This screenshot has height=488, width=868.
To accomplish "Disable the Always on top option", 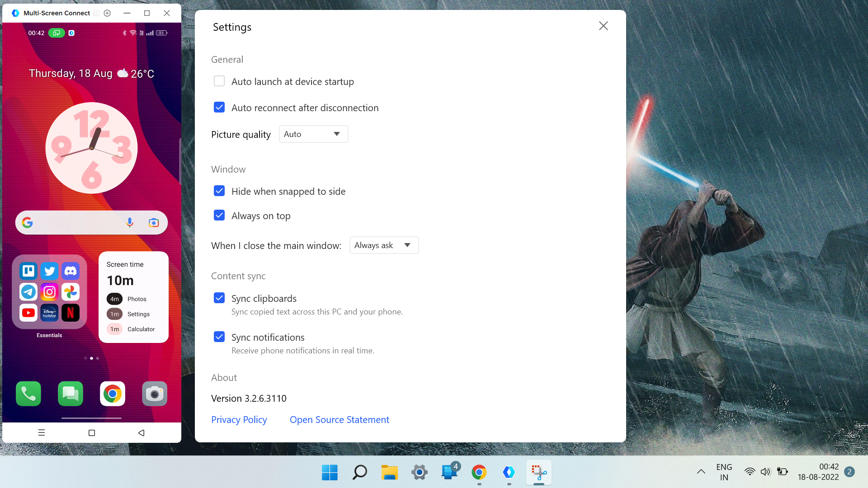I will point(219,216).
